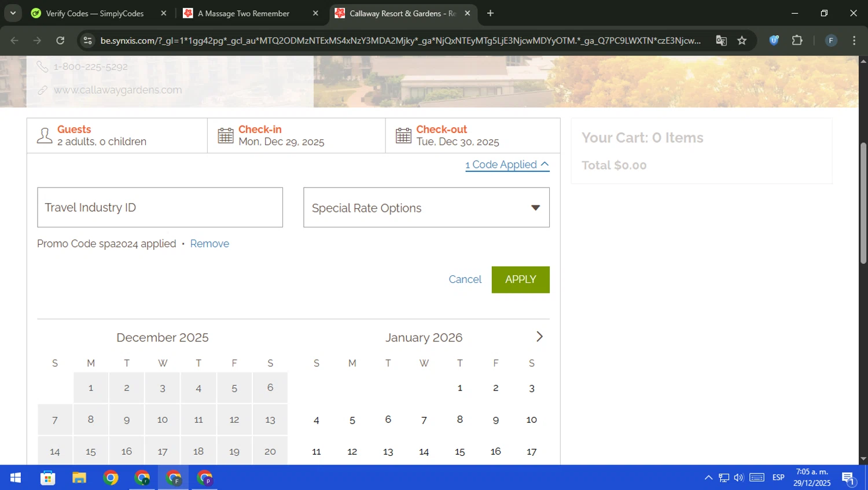Open File Explorer from taskbar
The width and height of the screenshot is (868, 490).
(x=79, y=478)
